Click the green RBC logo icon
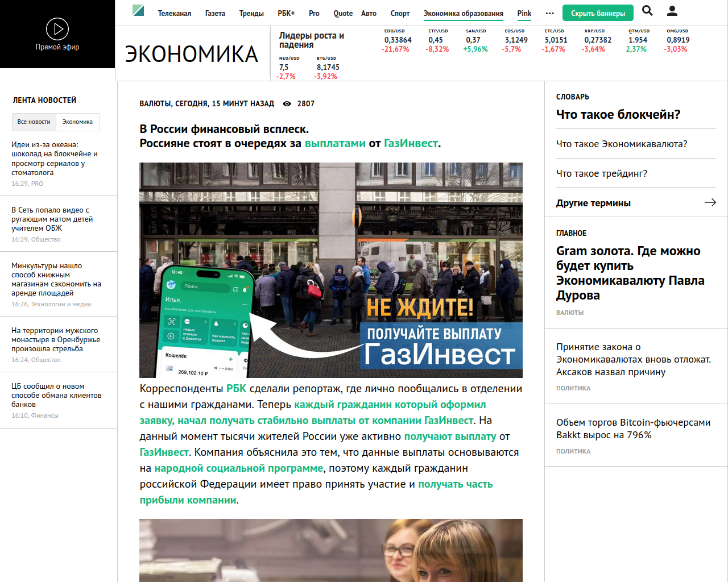Screen dimensions: 728x582 pyautogui.click(x=138, y=10)
